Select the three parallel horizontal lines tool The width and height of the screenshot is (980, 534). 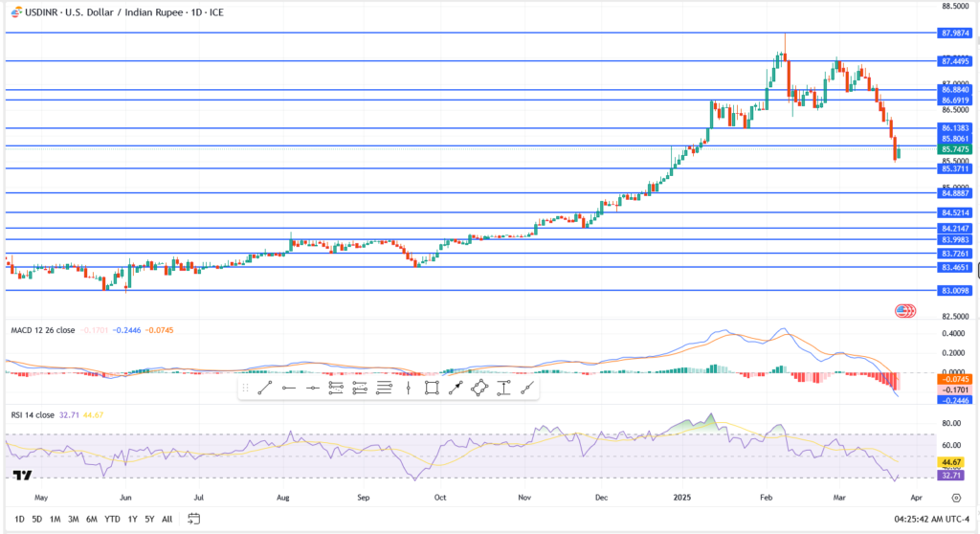click(384, 388)
